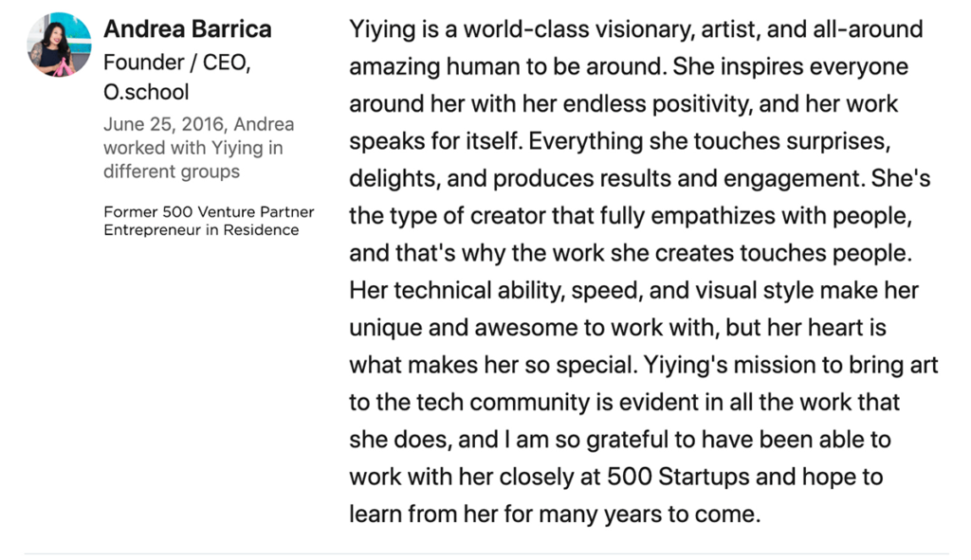
Task: Click the "Founder / CEO," title line
Action: (176, 63)
